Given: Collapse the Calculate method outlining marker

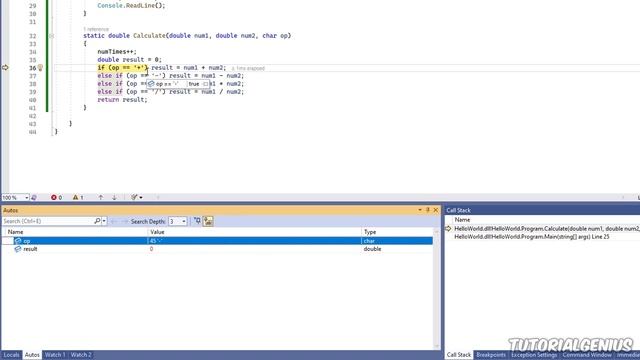Looking at the screenshot, I should coord(51,36).
